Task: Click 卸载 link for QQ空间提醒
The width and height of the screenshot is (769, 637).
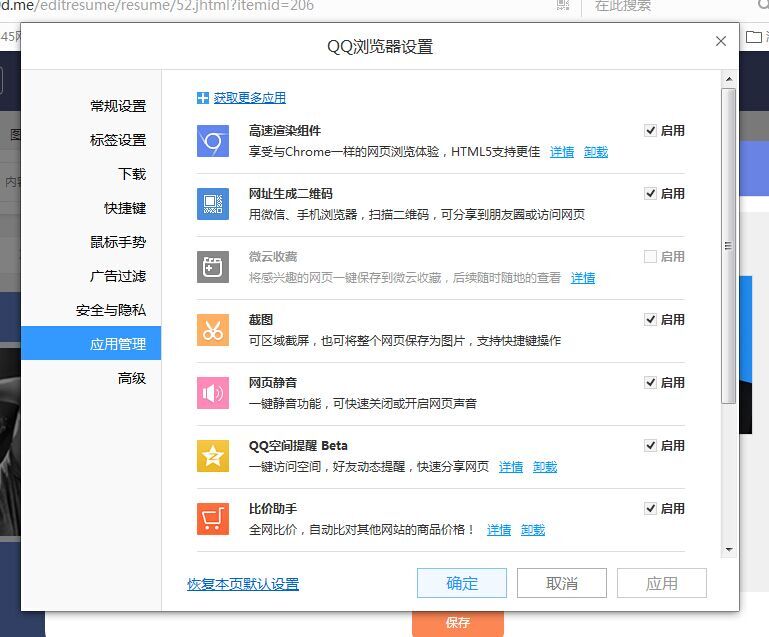Action: 545,467
